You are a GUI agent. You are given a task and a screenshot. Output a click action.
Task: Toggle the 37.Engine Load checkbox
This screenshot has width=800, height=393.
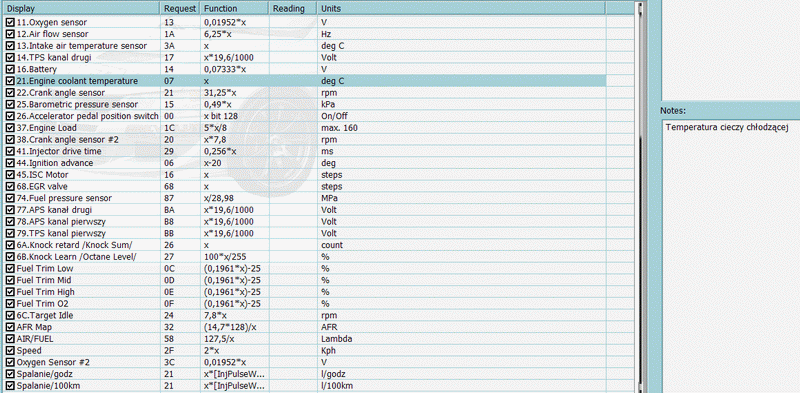click(10, 128)
